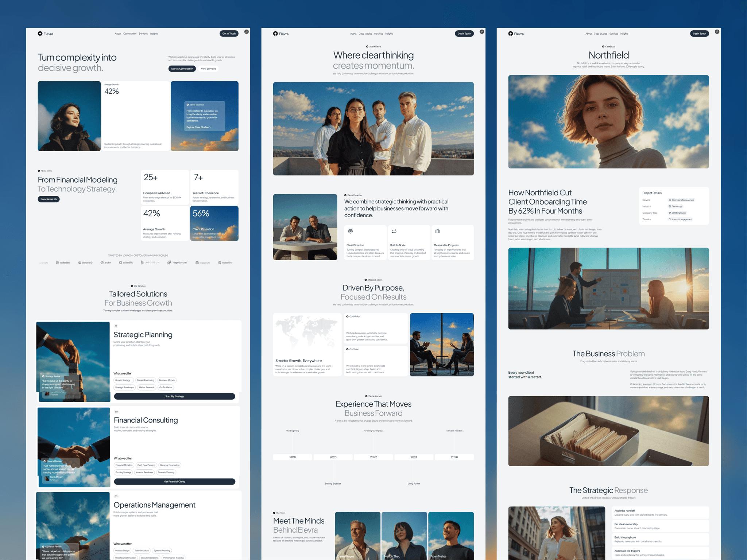
Task: Open Insights in the Northfield page nav
Action: [x=624, y=34]
